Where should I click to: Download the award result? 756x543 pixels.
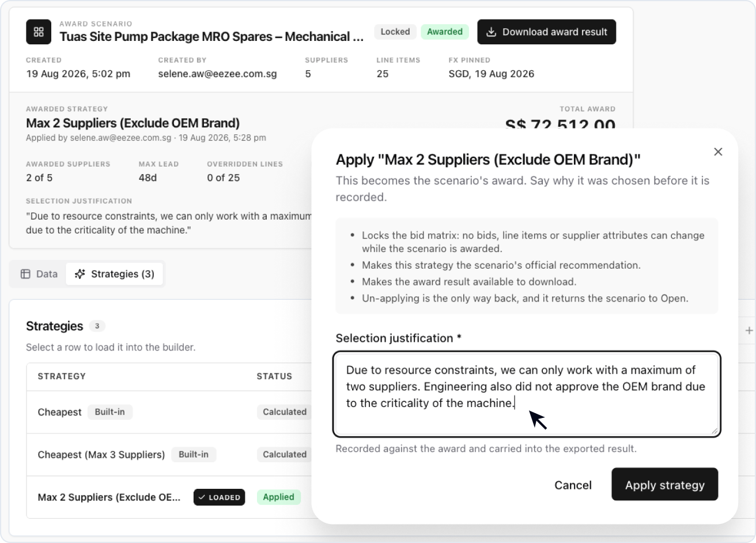[546, 32]
